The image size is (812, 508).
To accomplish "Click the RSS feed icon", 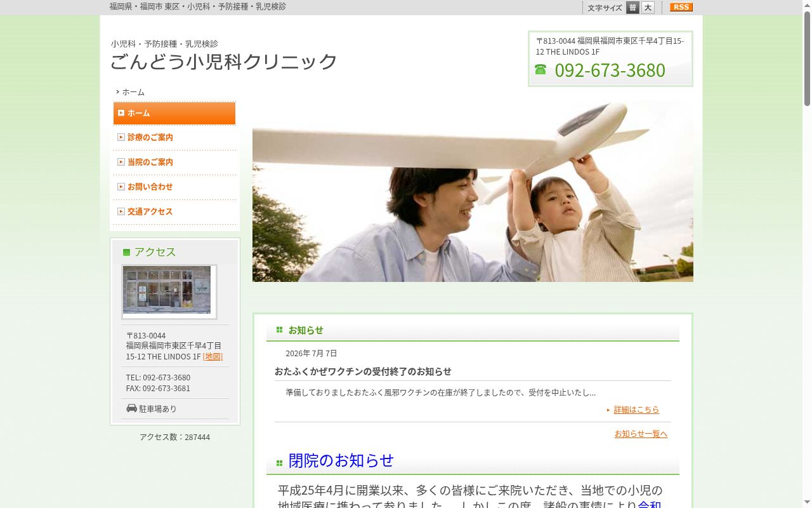I will click(x=681, y=7).
